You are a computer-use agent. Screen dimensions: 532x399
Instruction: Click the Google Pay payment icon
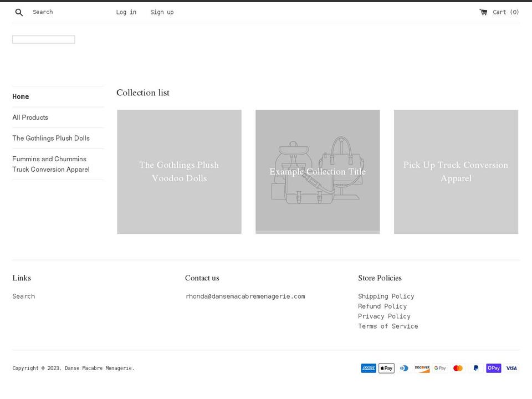(440, 368)
